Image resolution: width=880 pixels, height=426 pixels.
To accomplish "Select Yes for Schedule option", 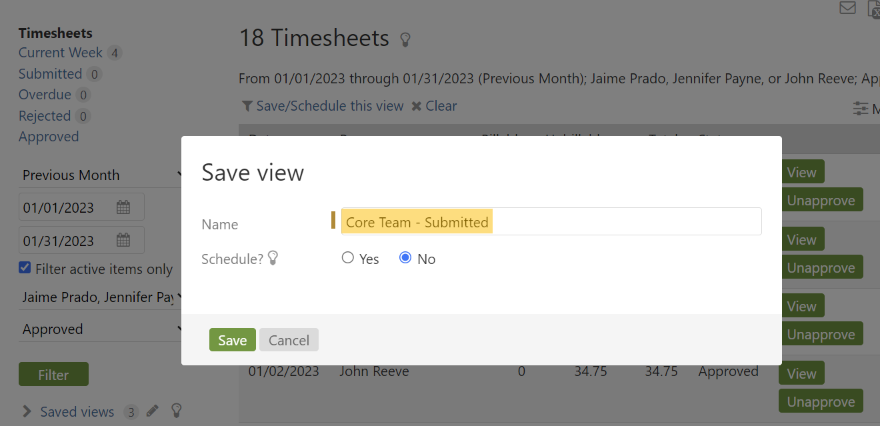I will pyautogui.click(x=348, y=258).
